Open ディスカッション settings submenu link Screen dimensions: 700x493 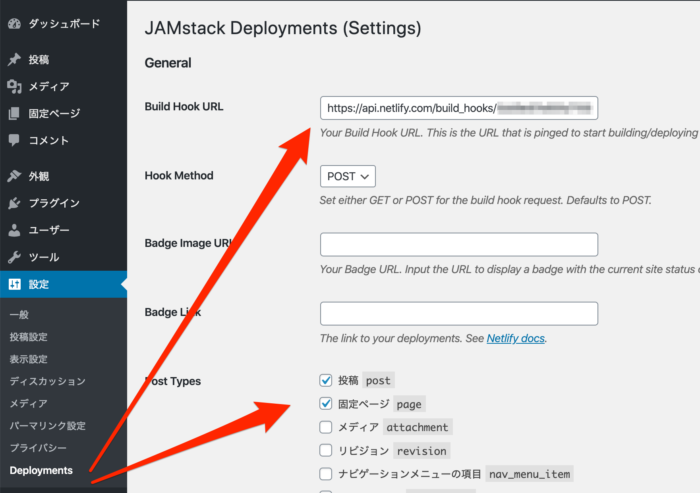[x=47, y=381]
